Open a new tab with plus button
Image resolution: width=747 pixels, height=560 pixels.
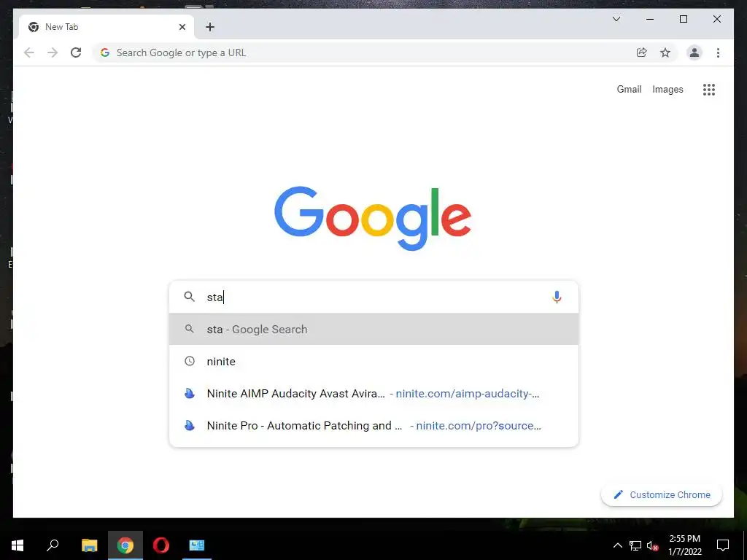pos(210,27)
